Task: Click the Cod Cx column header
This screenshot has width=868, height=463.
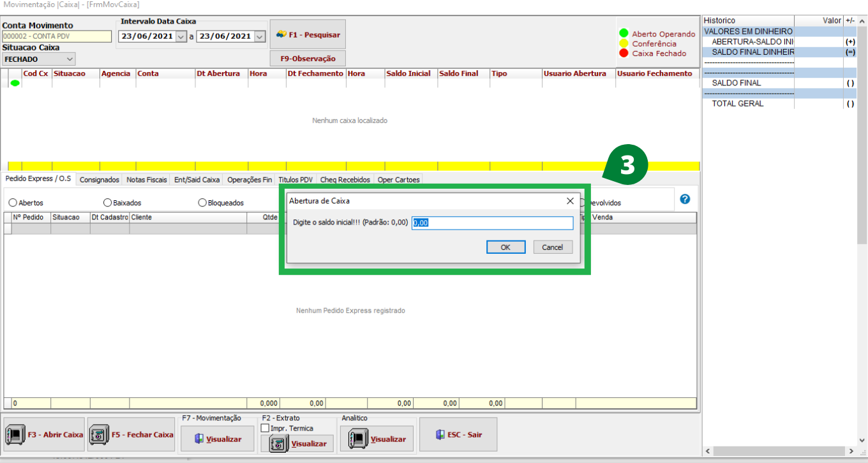Action: (36, 74)
